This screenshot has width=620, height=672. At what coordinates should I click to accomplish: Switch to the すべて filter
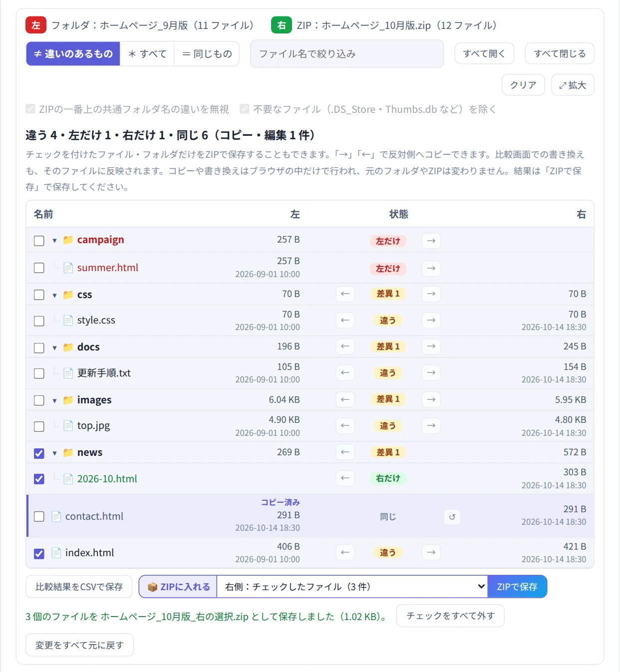pyautogui.click(x=147, y=53)
